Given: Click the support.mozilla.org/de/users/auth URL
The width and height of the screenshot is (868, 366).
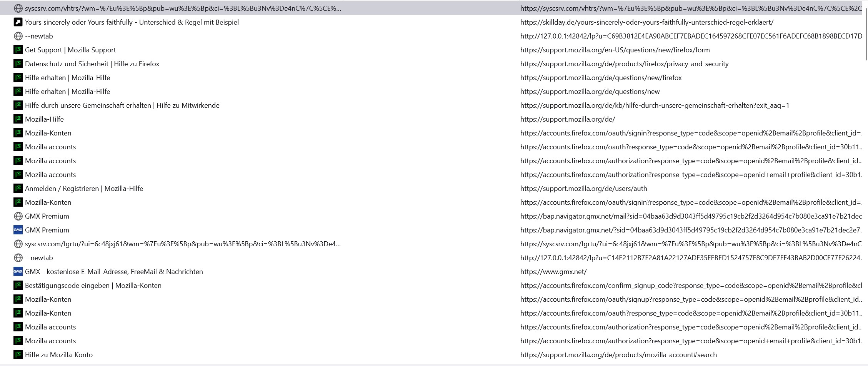Looking at the screenshot, I should (584, 189).
